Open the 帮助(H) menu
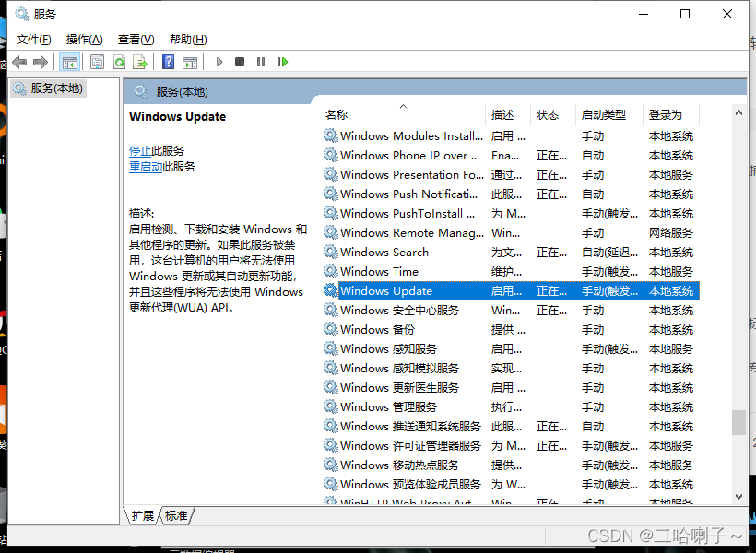 coord(188,40)
